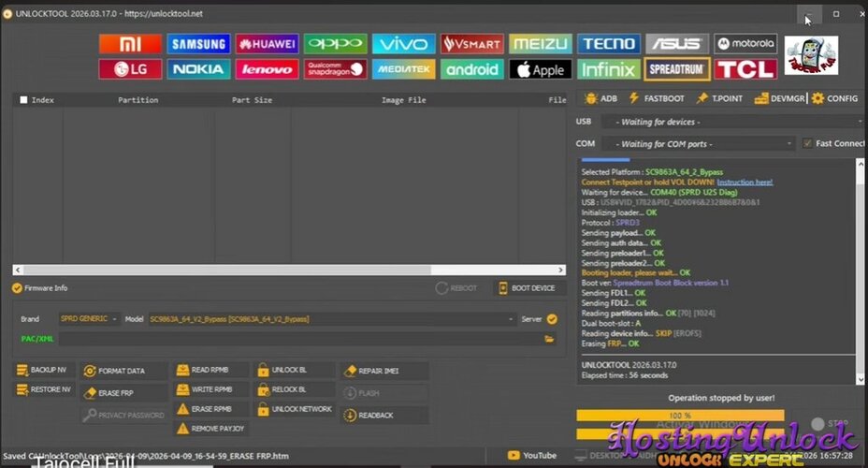
Task: Click RELOCK BL
Action: tap(295, 390)
